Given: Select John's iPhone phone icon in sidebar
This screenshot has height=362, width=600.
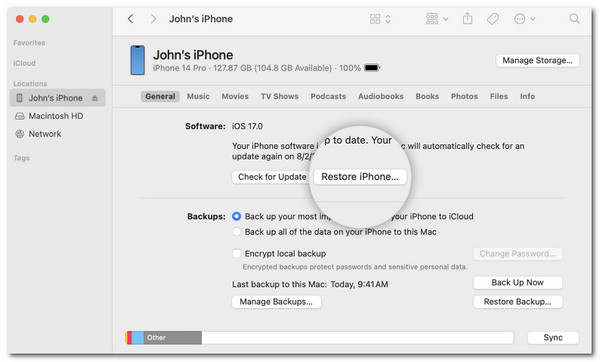Looking at the screenshot, I should click(19, 98).
